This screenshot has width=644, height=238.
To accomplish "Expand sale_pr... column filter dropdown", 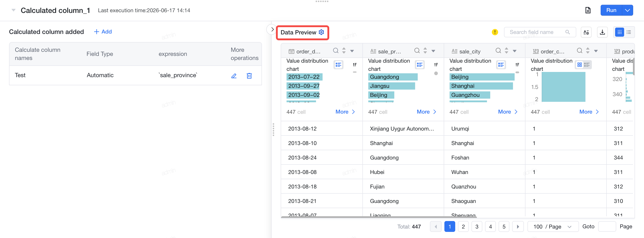I will [x=433, y=51].
